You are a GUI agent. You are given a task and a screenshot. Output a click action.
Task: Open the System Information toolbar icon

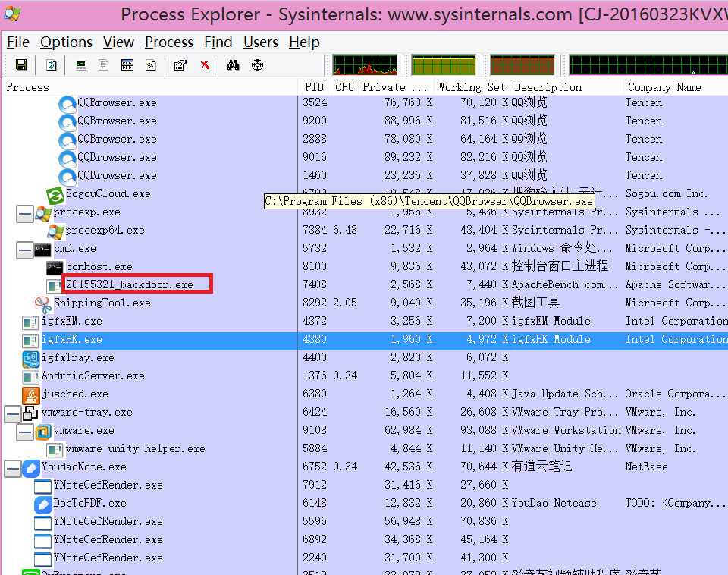click(81, 65)
